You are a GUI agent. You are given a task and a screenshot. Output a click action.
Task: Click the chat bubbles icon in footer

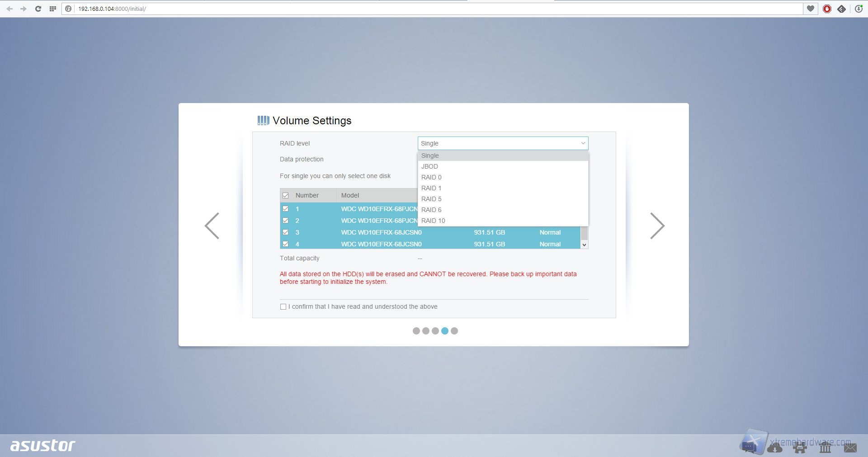[749, 448]
